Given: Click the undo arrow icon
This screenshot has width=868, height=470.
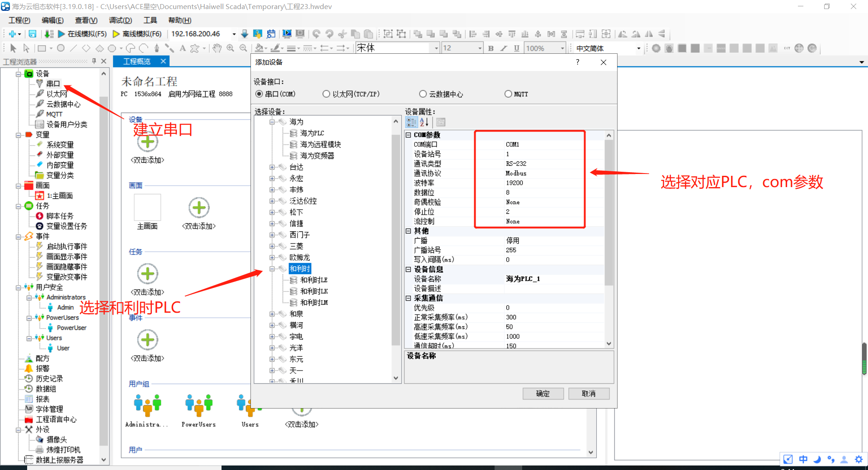Looking at the screenshot, I should [316, 34].
